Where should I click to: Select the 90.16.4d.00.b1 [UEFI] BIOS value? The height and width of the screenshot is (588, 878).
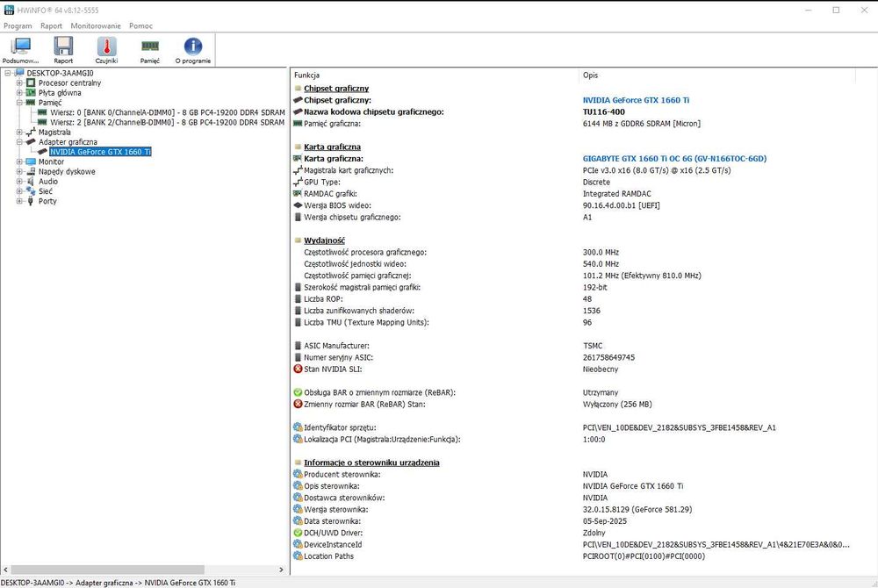coord(622,205)
